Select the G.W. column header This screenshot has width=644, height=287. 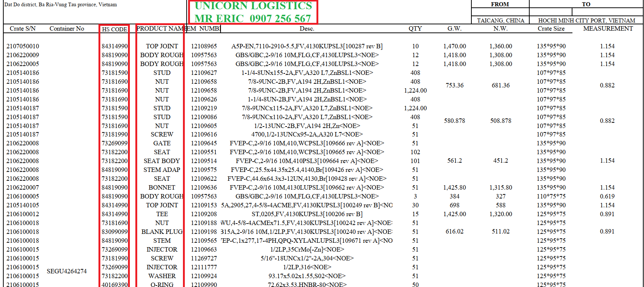(454, 29)
